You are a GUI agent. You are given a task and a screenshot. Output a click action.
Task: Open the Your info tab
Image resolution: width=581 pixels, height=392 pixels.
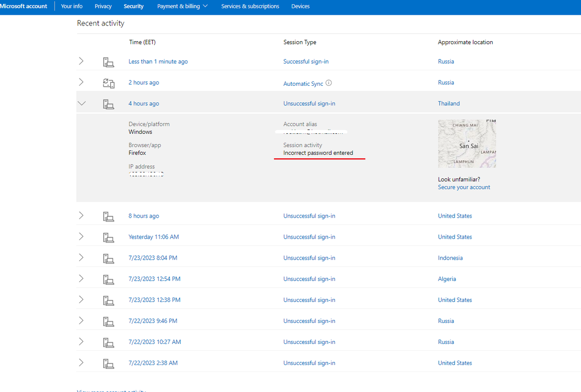72,6
